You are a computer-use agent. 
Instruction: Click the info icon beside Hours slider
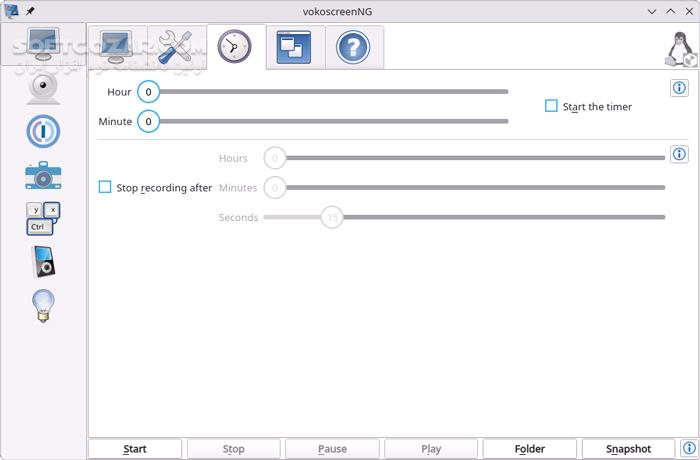pyautogui.click(x=679, y=154)
